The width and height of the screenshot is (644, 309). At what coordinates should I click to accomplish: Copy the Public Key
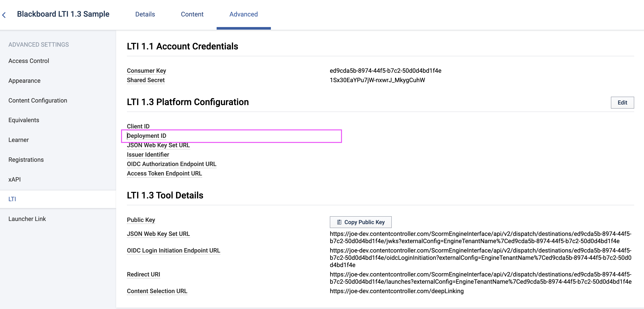point(361,222)
